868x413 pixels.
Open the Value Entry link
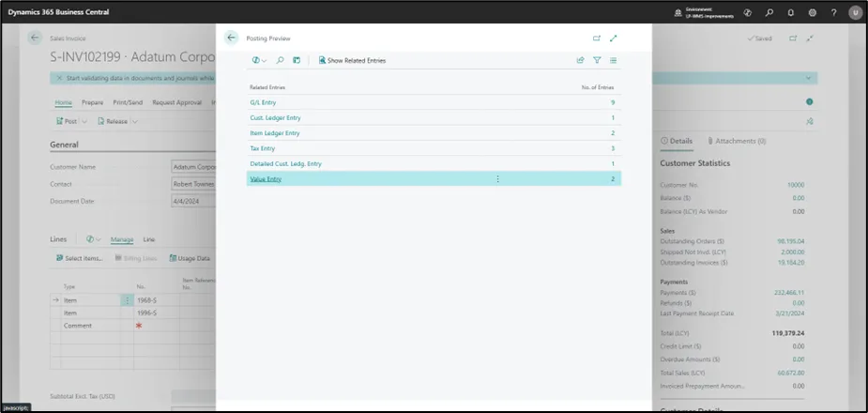tap(266, 179)
